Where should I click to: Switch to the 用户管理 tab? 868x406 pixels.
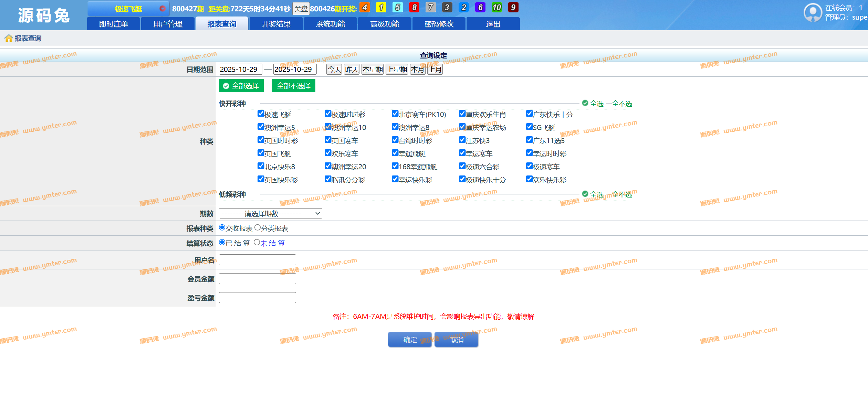click(168, 24)
